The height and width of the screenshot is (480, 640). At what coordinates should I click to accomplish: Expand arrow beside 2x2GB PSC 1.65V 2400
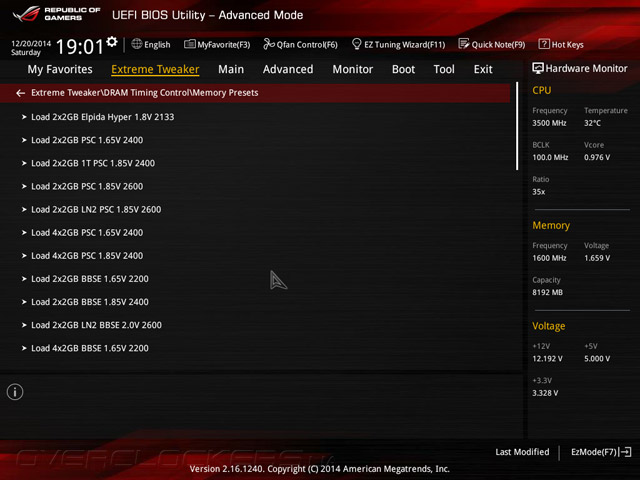24,140
